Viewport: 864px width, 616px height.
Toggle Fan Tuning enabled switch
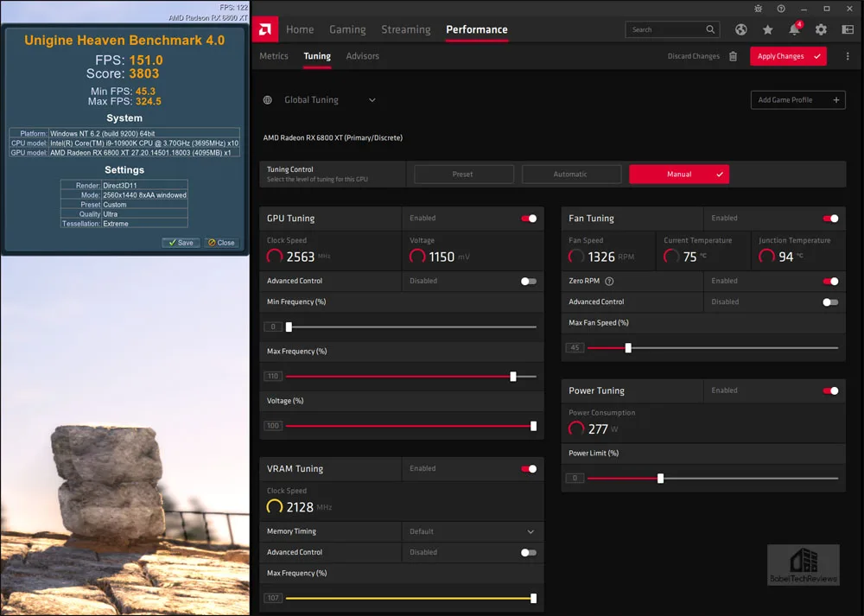[x=831, y=219]
